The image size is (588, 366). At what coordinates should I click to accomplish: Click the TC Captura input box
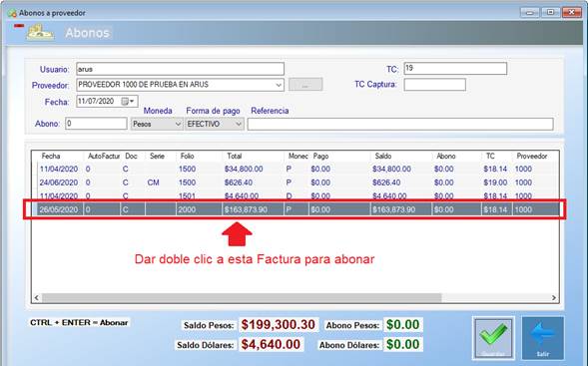pyautogui.click(x=434, y=85)
